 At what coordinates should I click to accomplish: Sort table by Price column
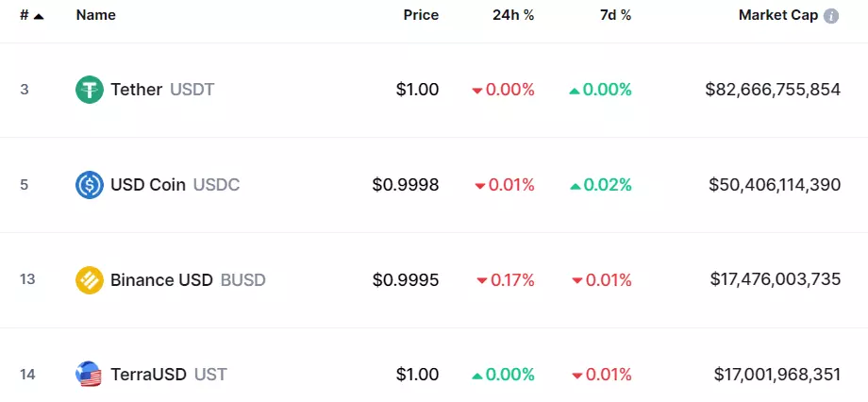point(421,15)
